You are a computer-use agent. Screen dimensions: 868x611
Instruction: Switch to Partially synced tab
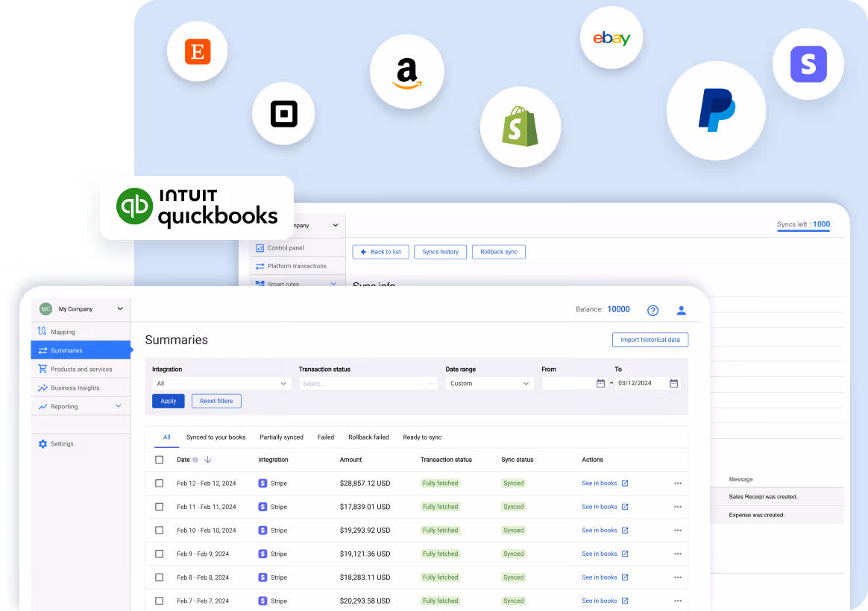click(x=281, y=437)
